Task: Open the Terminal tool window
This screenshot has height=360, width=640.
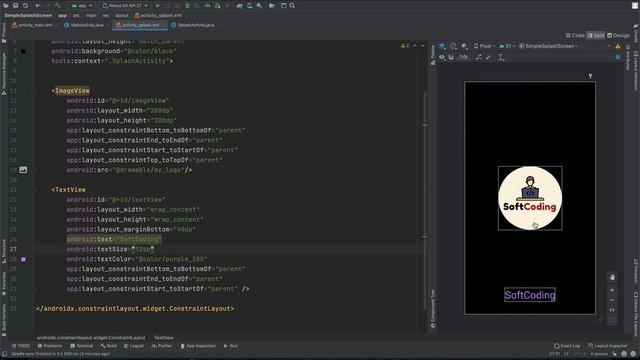Action: (81, 346)
